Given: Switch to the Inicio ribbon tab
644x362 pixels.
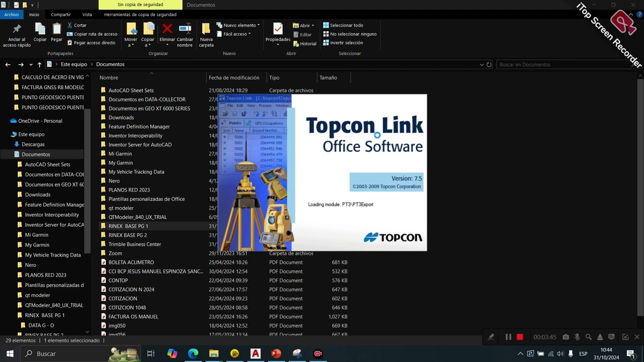Looking at the screenshot, I should [34, 15].
